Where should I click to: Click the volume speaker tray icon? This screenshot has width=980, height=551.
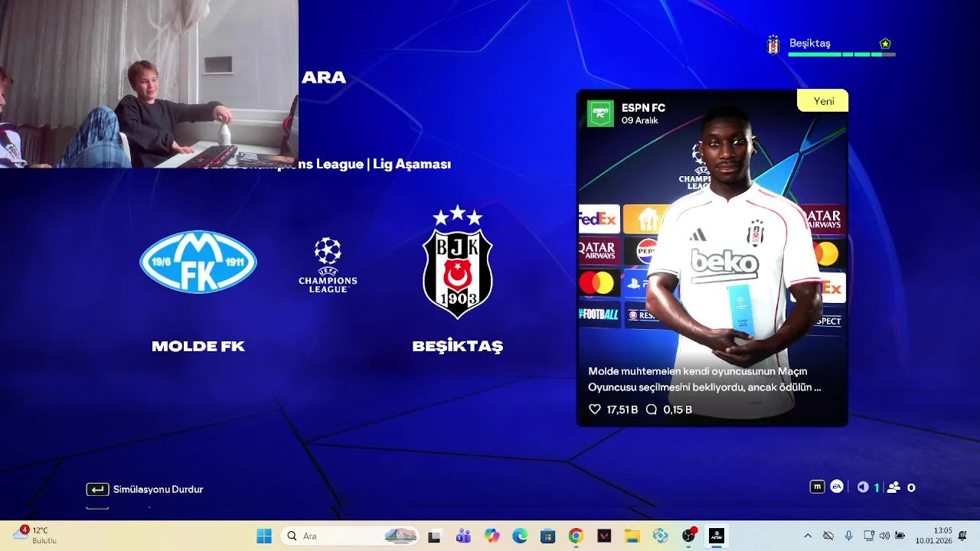pyautogui.click(x=884, y=536)
